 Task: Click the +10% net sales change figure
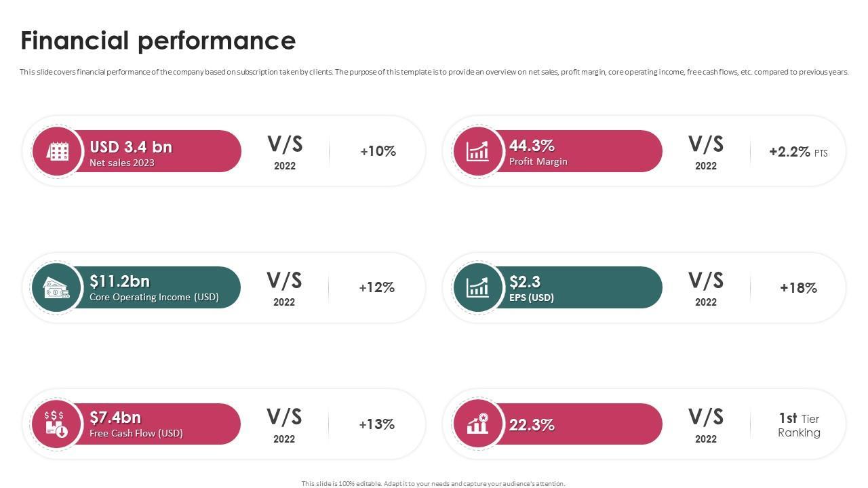(x=378, y=151)
